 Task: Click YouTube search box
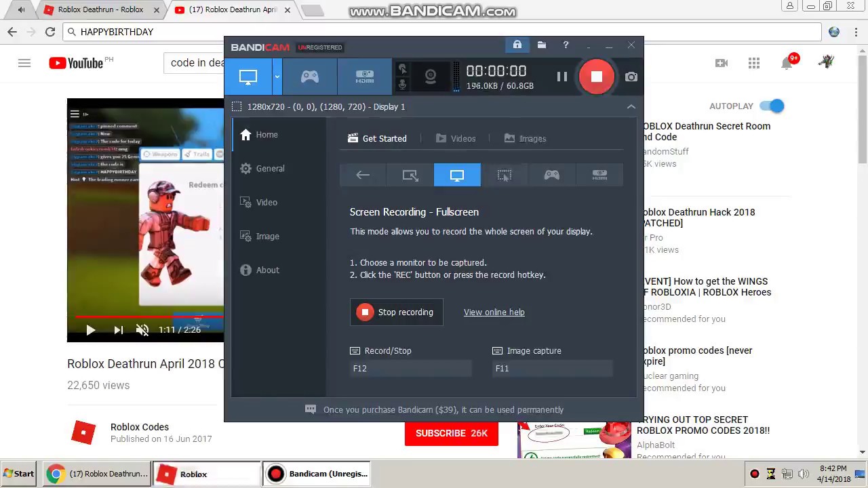[x=194, y=63]
